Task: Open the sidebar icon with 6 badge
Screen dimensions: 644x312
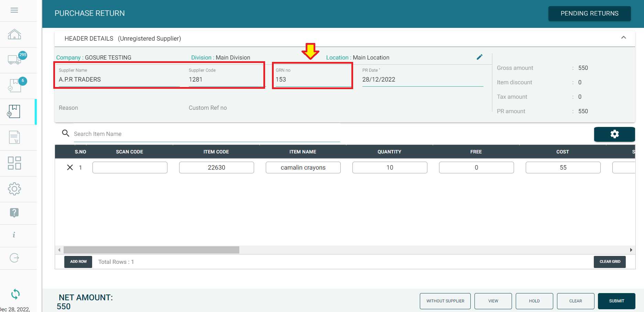Action: [x=17, y=85]
